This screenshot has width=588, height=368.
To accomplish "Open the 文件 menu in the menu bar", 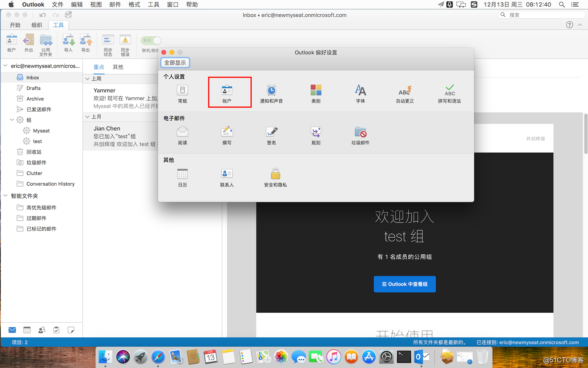I will pyautogui.click(x=58, y=4).
